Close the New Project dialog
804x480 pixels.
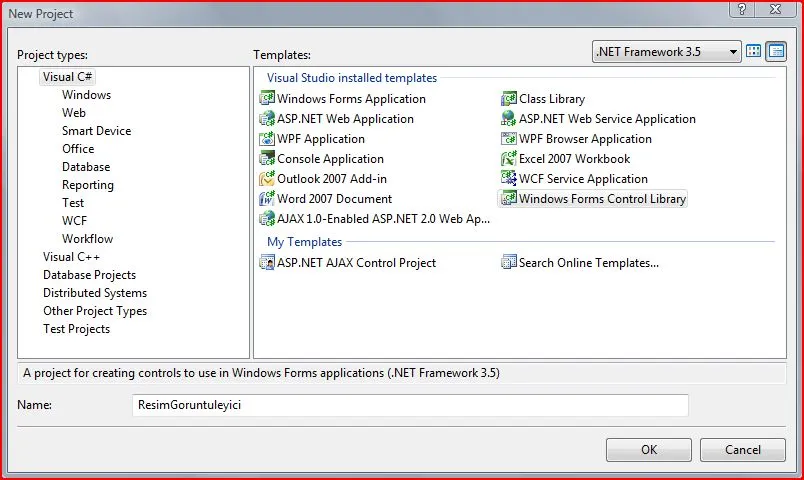(x=776, y=9)
